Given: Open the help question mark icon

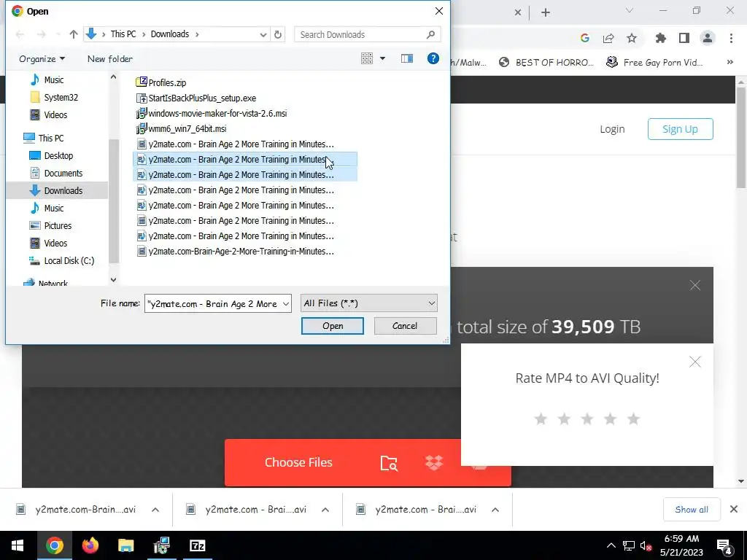Looking at the screenshot, I should click(433, 58).
